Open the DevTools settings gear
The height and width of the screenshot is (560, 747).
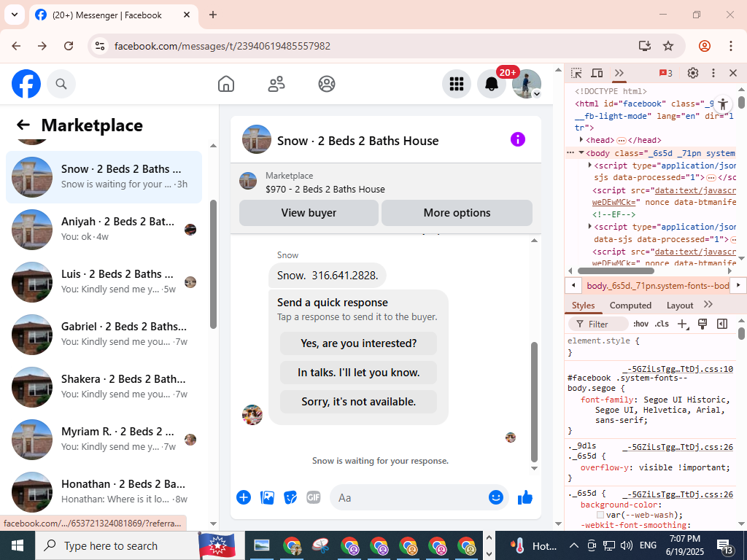693,73
